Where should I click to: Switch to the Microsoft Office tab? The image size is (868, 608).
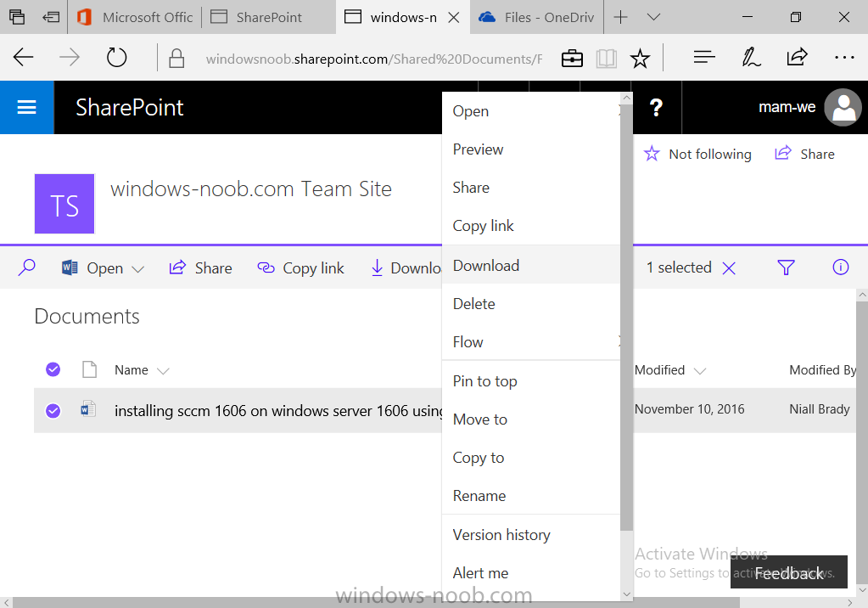[x=135, y=17]
